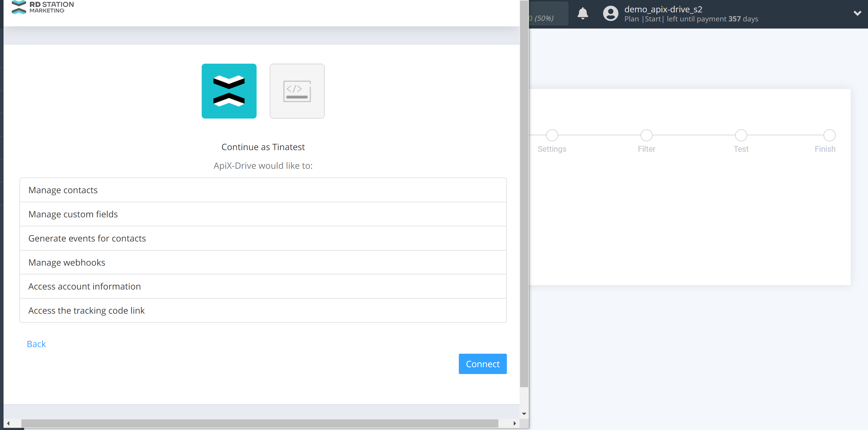This screenshot has width=868, height=430.
Task: Expand the account dropdown chevron
Action: pos(857,13)
